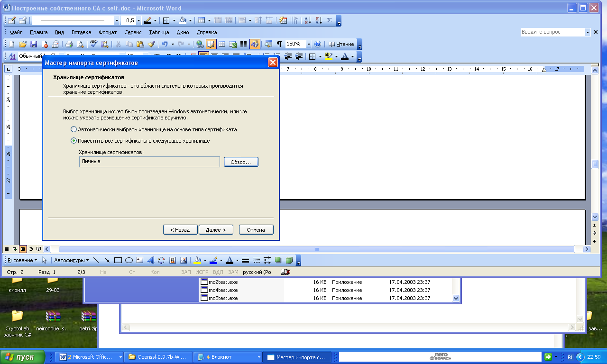Cancel the certificate import wizard with Отмена
Viewport: 607px width, 364px height.
pos(256,230)
